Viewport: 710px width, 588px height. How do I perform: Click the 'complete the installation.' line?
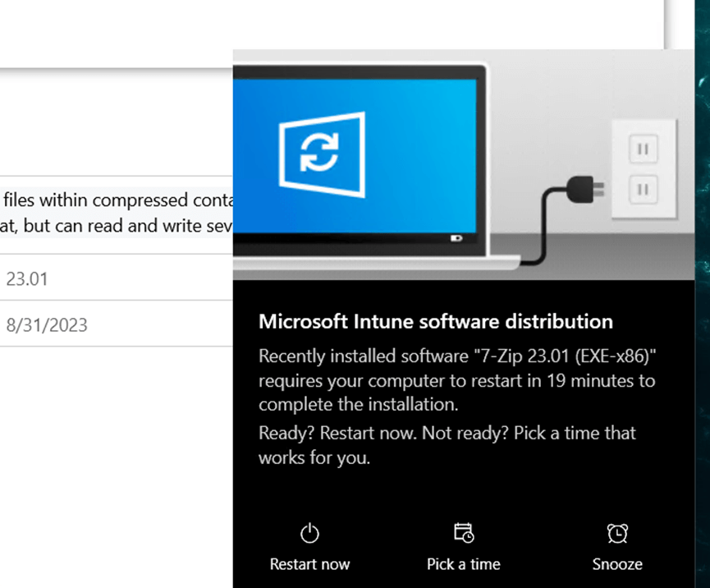point(359,404)
